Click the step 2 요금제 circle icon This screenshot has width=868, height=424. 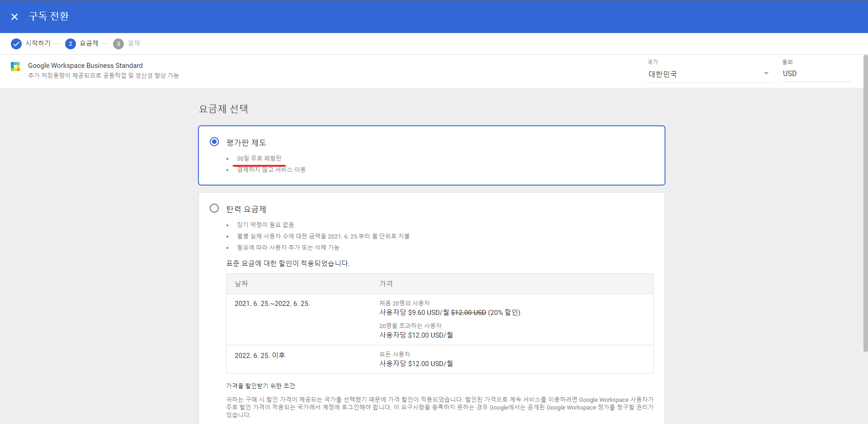[71, 44]
